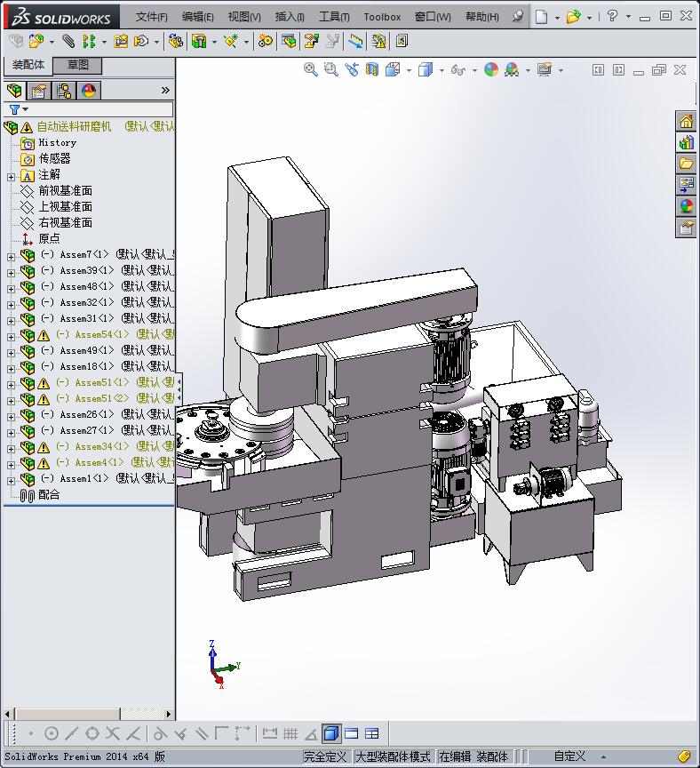Click the Insert Components icon in toolbar
Screen dimensions: 700x768
coord(36,41)
